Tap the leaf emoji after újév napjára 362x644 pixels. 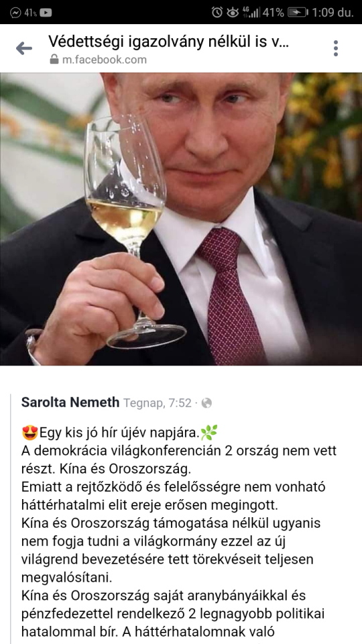pyautogui.click(x=210, y=433)
